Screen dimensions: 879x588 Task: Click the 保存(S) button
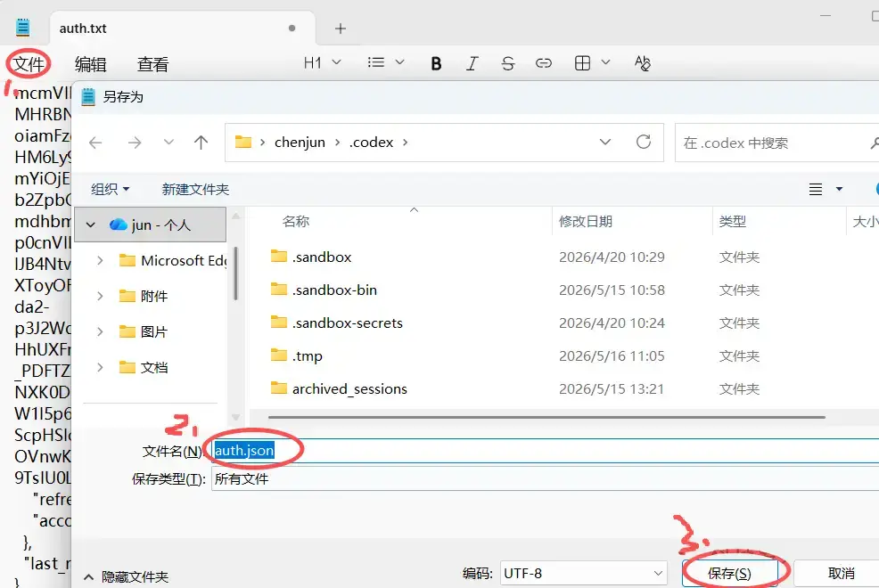click(729, 574)
